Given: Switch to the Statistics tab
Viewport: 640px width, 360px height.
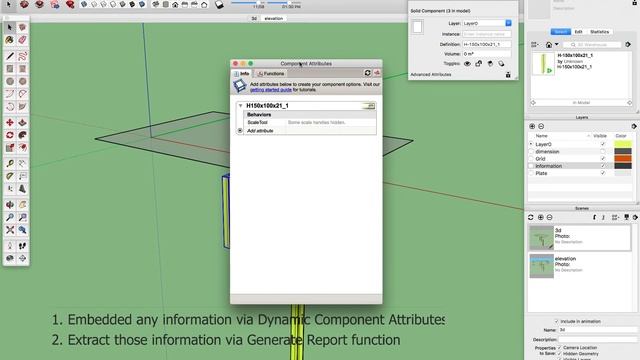Looking at the screenshot, I should pos(600,31).
